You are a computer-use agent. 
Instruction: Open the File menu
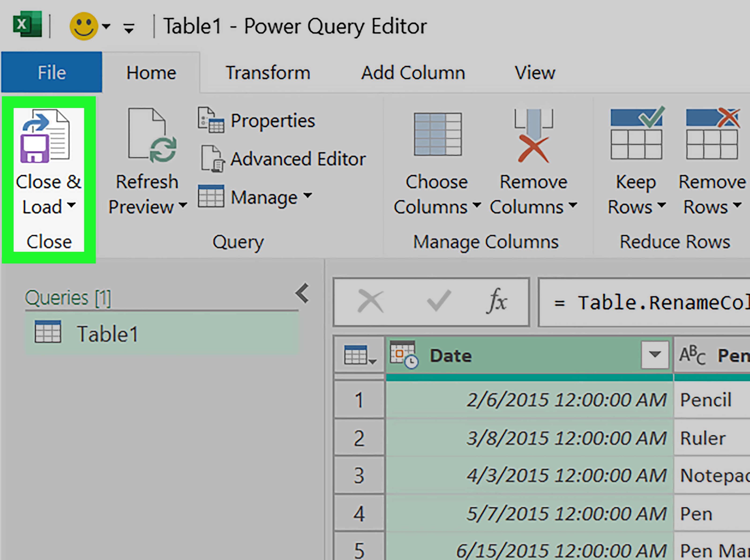tap(52, 73)
